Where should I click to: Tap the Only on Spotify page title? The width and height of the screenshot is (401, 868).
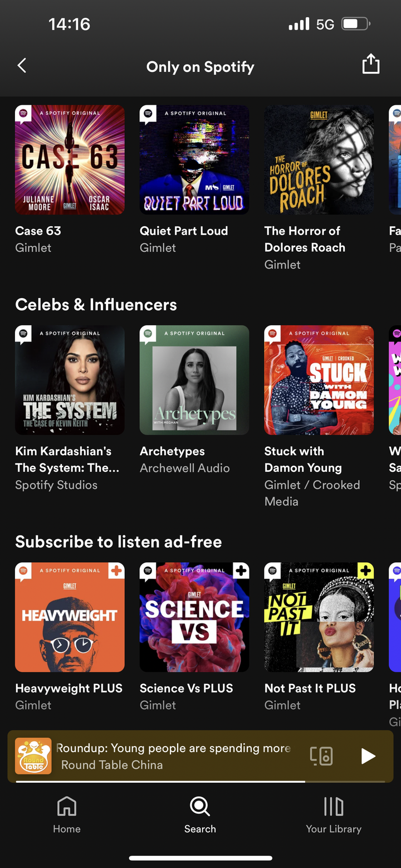point(200,67)
